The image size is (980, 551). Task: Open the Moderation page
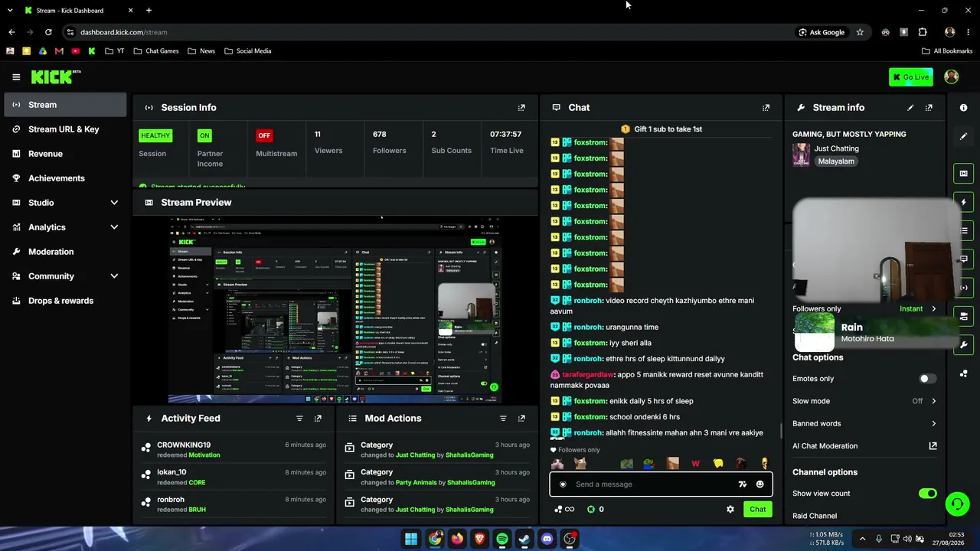coord(65,252)
